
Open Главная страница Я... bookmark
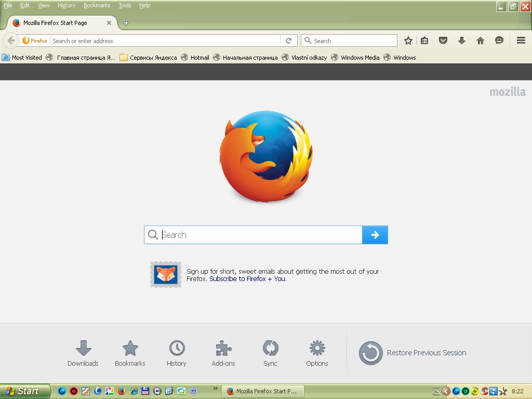coord(81,58)
